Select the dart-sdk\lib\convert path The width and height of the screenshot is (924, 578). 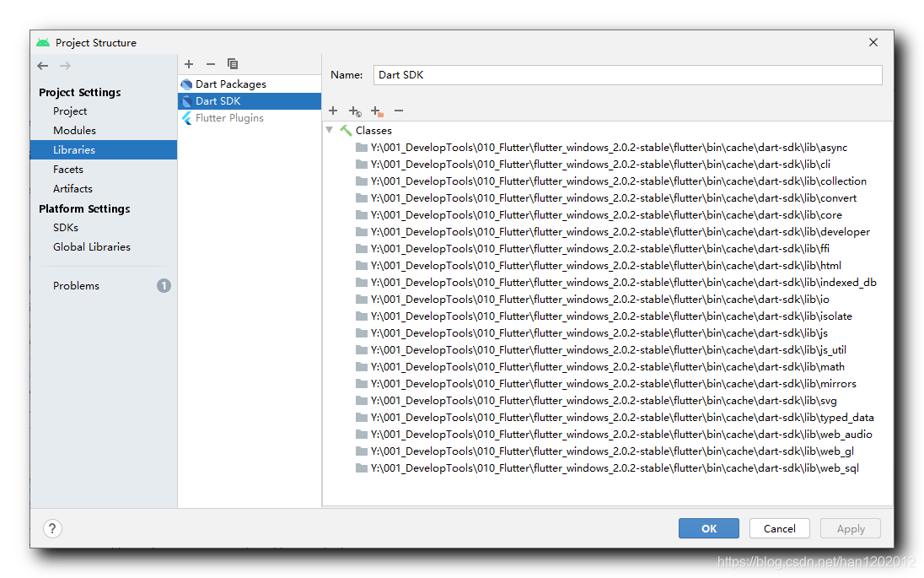click(614, 198)
